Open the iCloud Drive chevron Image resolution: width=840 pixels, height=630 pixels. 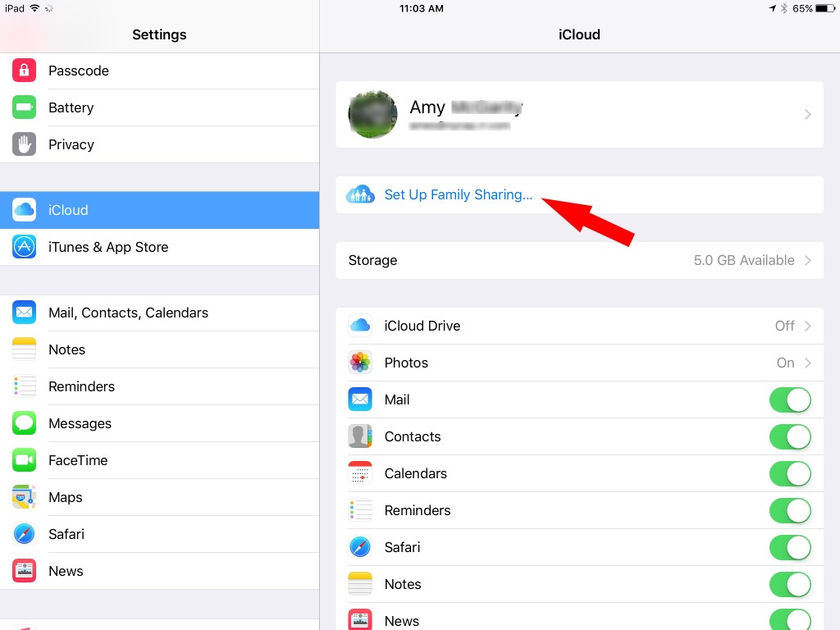[807, 326]
